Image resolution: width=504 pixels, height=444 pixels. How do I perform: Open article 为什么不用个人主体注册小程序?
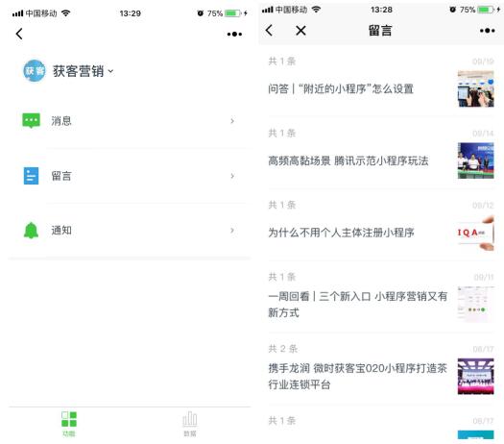coord(342,233)
